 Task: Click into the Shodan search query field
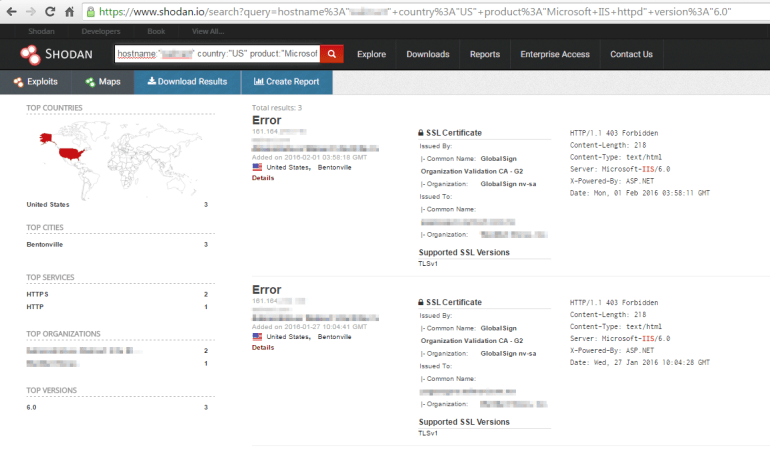[217, 54]
